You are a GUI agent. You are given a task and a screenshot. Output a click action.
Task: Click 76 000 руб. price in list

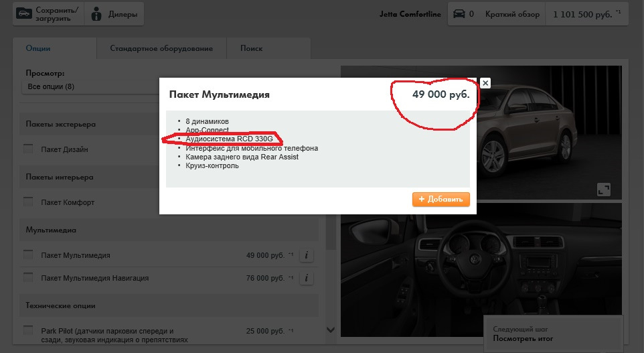coord(265,278)
